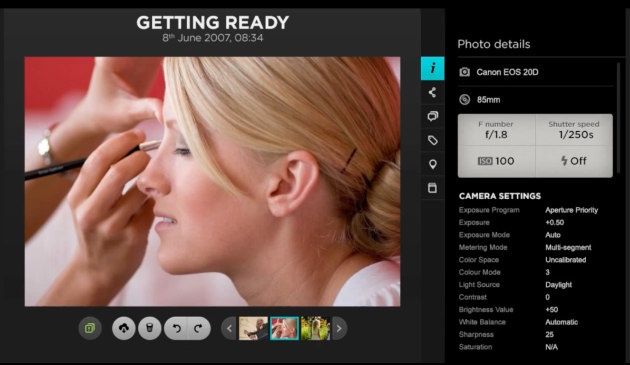Image resolution: width=630 pixels, height=365 pixels.
Task: Click the main bride makeup photo
Action: point(213,182)
